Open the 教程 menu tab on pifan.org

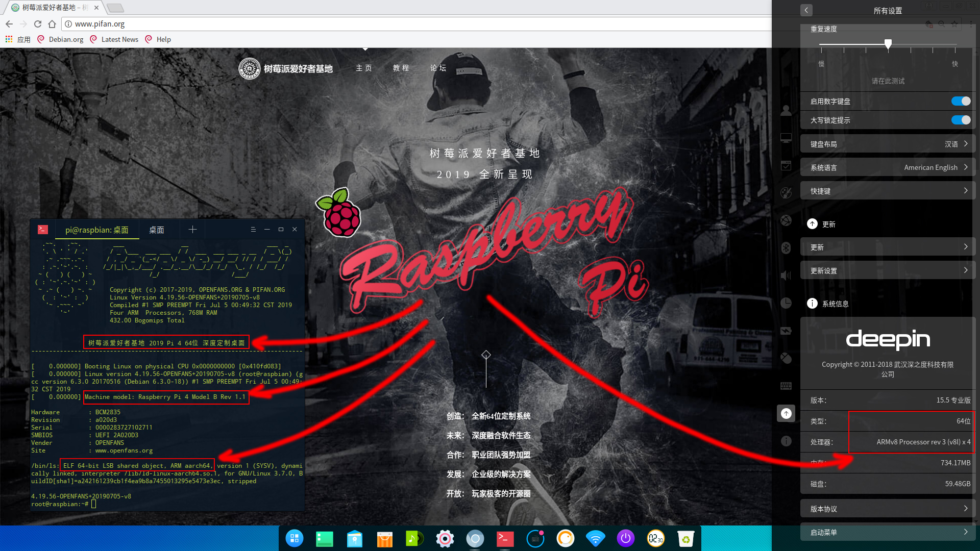401,67
